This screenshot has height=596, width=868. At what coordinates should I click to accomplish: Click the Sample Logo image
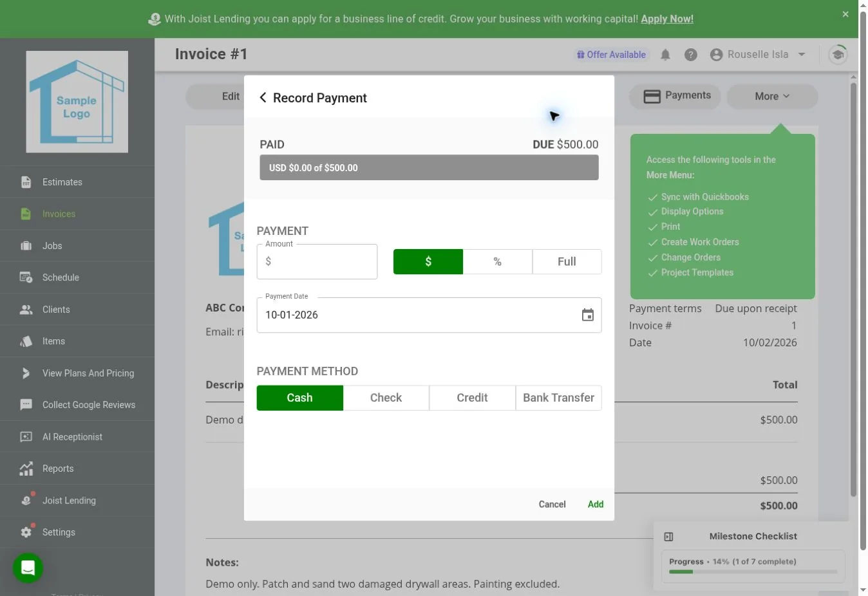77,102
